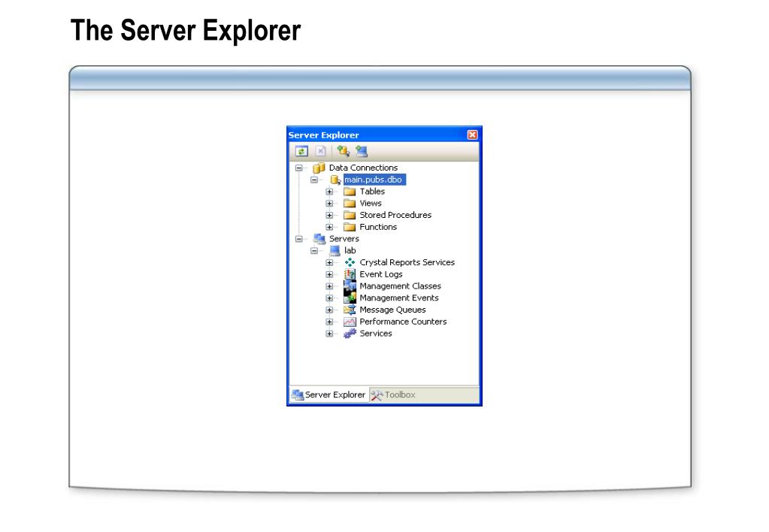Viewport: 769px width, 532px height.
Task: Expand the Message Queues node
Action: [x=329, y=310]
